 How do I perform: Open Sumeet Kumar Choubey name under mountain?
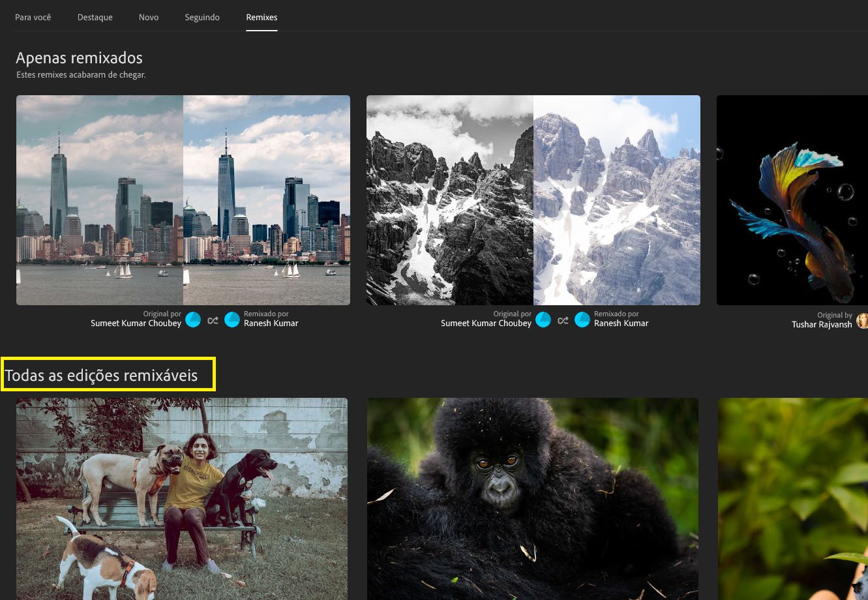pos(486,323)
